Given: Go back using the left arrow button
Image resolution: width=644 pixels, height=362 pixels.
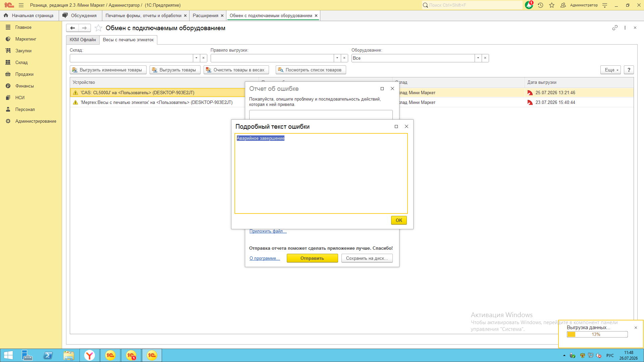Looking at the screenshot, I should click(72, 28).
